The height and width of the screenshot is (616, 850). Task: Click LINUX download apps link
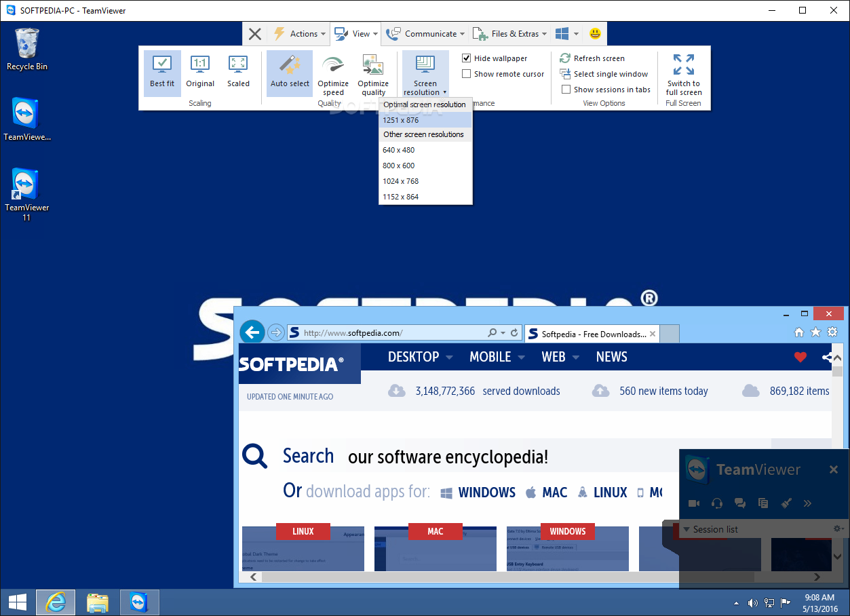click(602, 493)
